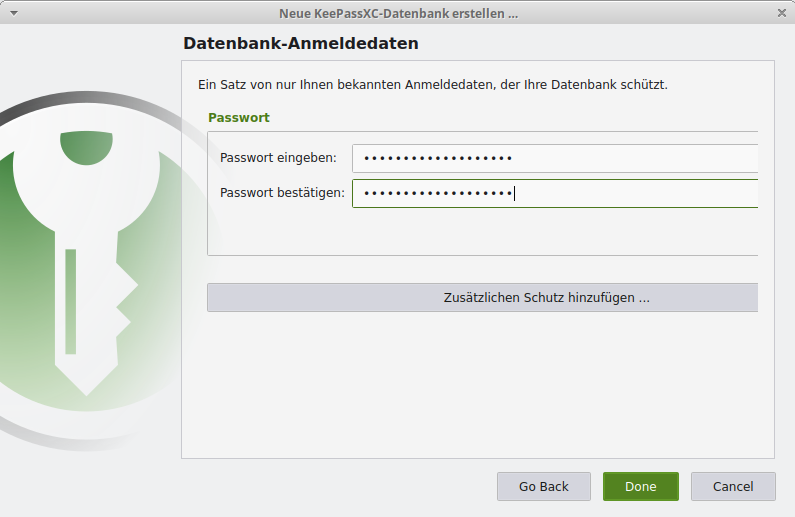Click the 'Passwort eingeben:' label
The image size is (795, 517).
278,158
